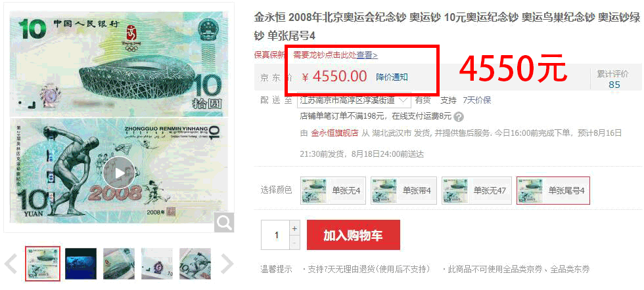
Task: Decrease quantity with minus button
Action: coord(294,242)
